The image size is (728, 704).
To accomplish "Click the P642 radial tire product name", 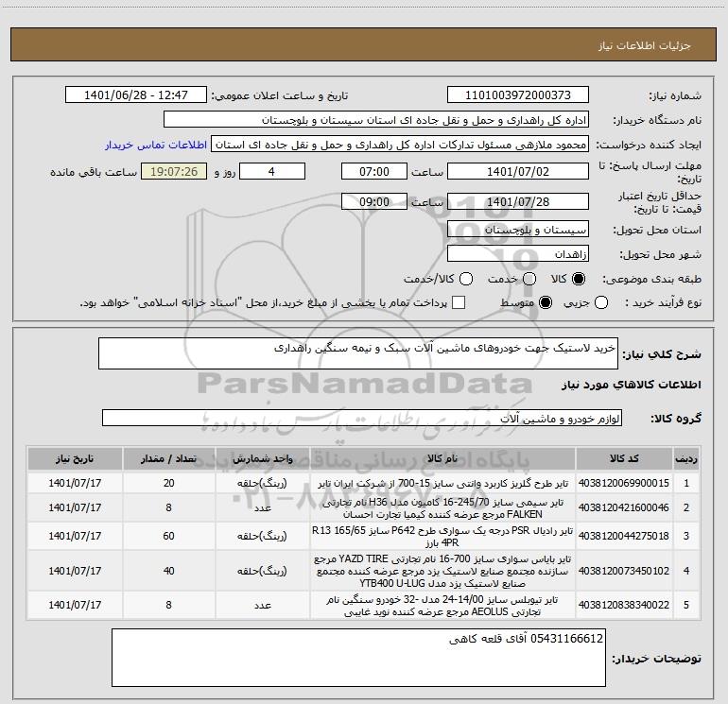I will (x=442, y=537).
